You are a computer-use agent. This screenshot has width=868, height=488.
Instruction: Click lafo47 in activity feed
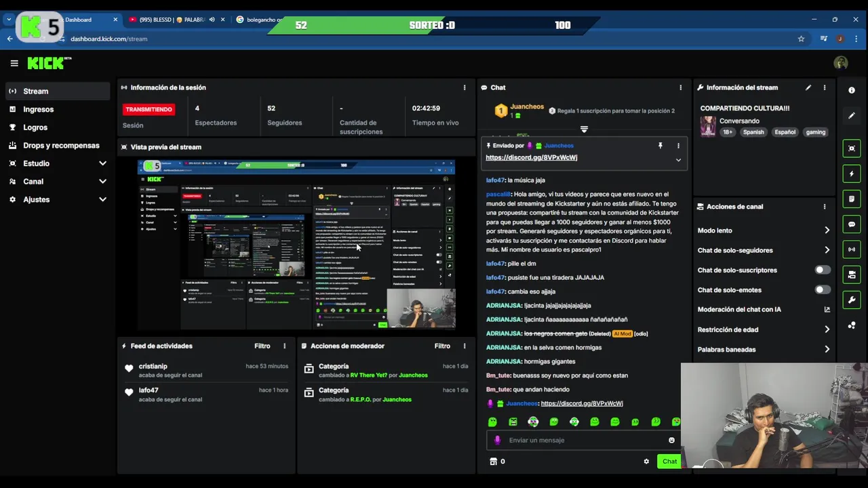pos(149,390)
